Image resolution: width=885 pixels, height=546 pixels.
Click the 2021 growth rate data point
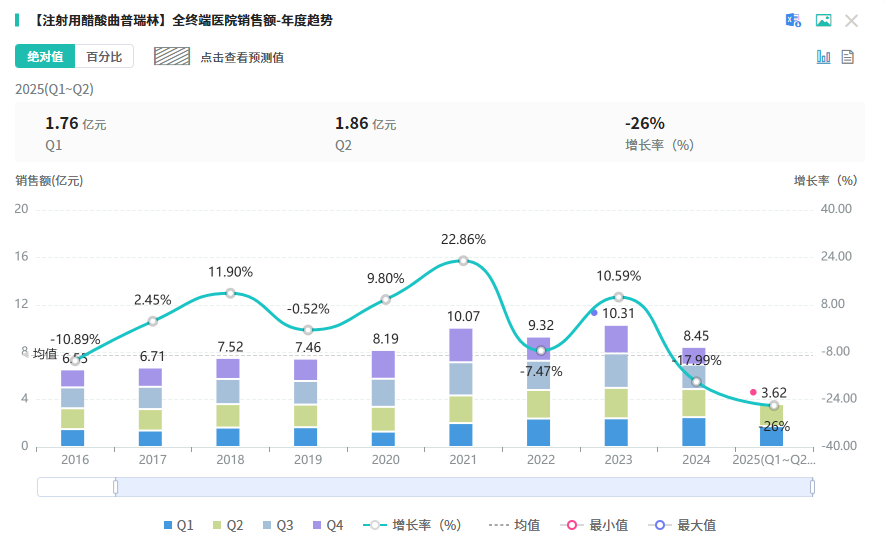[463, 261]
